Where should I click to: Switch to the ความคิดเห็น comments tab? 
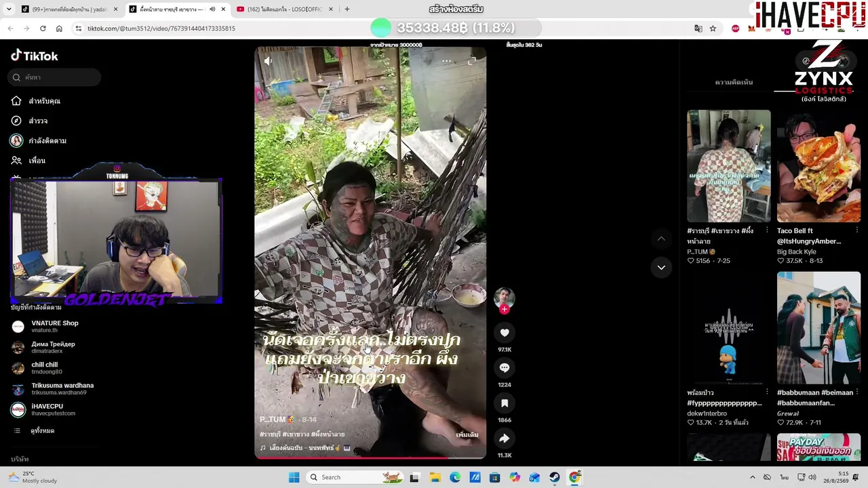pyautogui.click(x=734, y=82)
